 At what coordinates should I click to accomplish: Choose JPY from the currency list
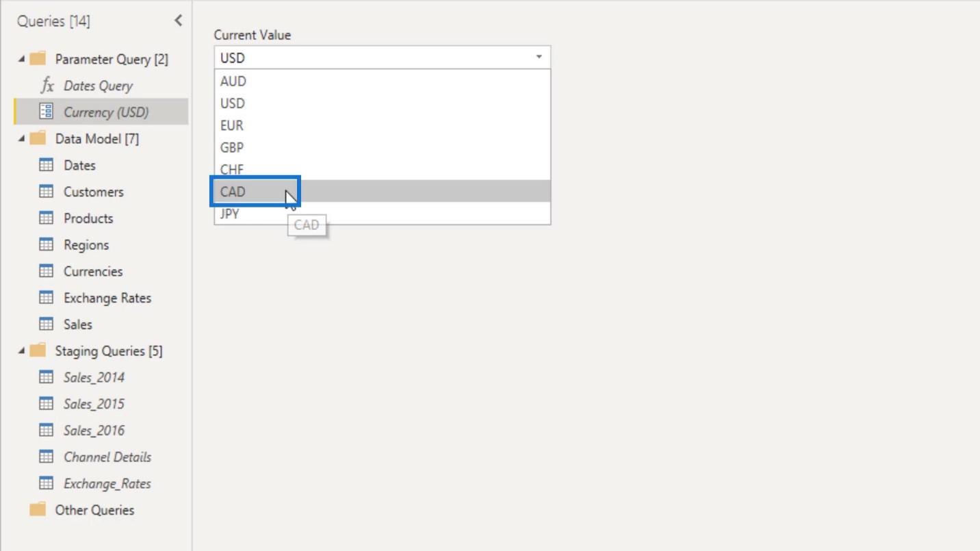click(383, 214)
